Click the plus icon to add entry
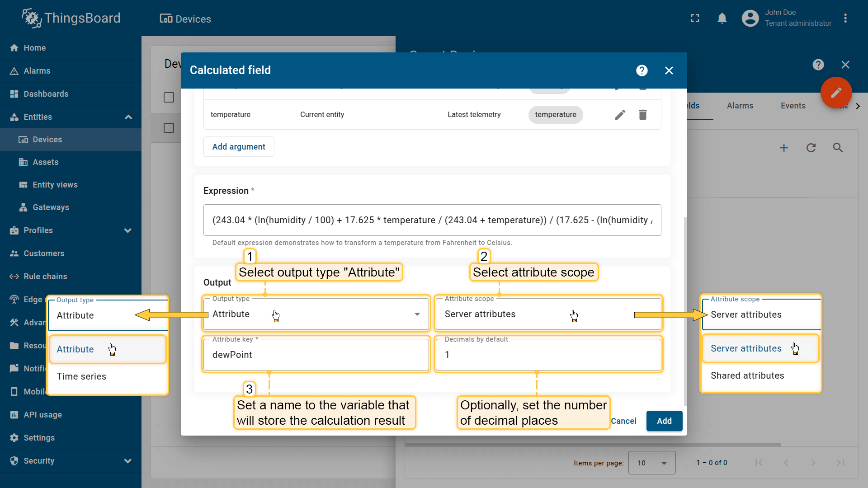Image resolution: width=868 pixels, height=488 pixels. click(x=783, y=148)
